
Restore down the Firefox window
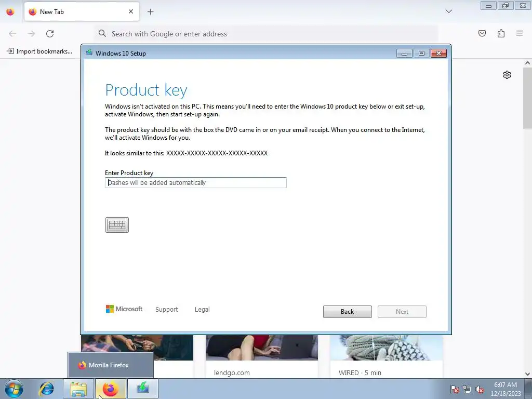[x=506, y=5]
